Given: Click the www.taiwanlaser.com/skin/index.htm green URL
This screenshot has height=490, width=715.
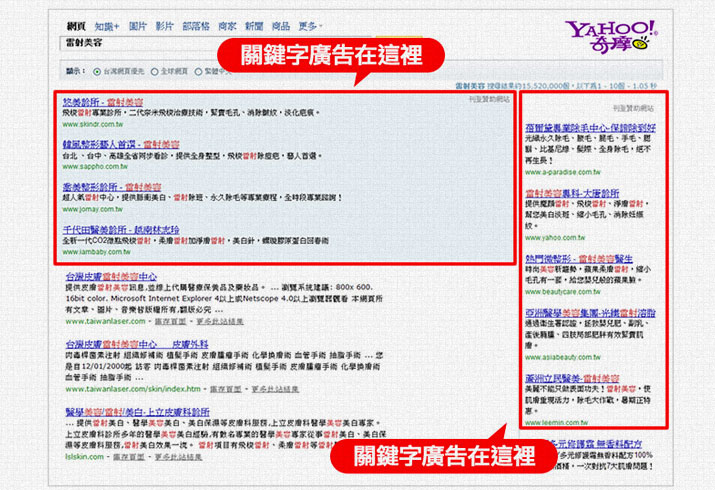Looking at the screenshot, I should pyautogui.click(x=133, y=389).
